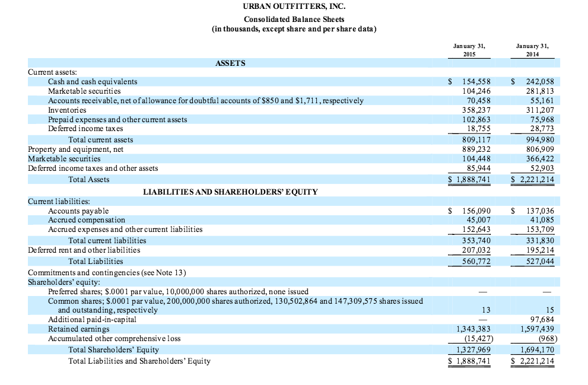Click accrued compensation value "45,007"
This screenshot has height=385, width=588.
click(478, 219)
